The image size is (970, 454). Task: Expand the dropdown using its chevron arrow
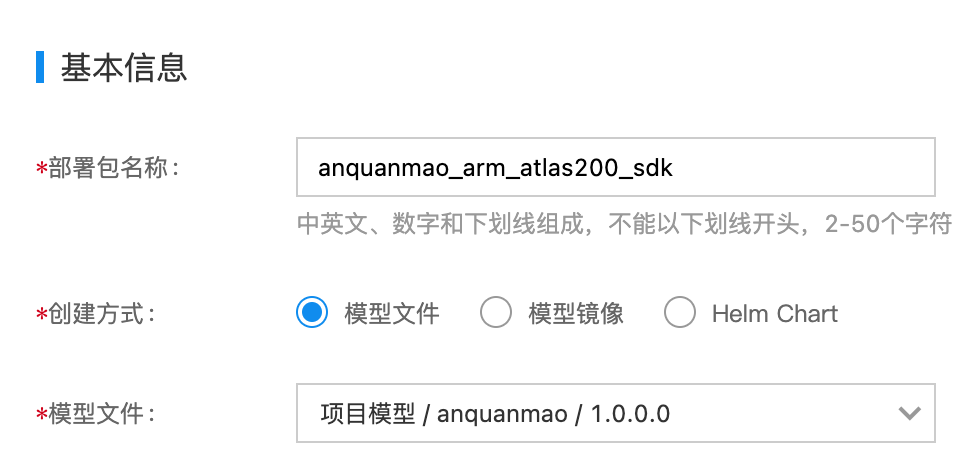(x=909, y=413)
